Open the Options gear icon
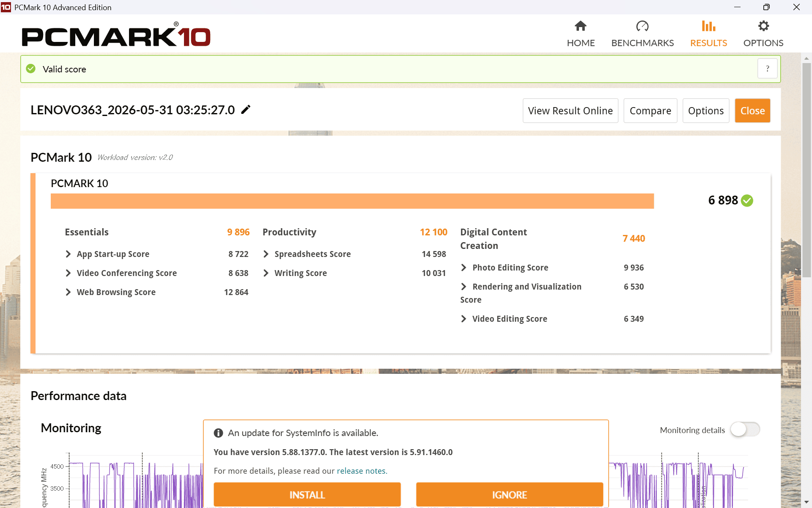 [x=763, y=26]
